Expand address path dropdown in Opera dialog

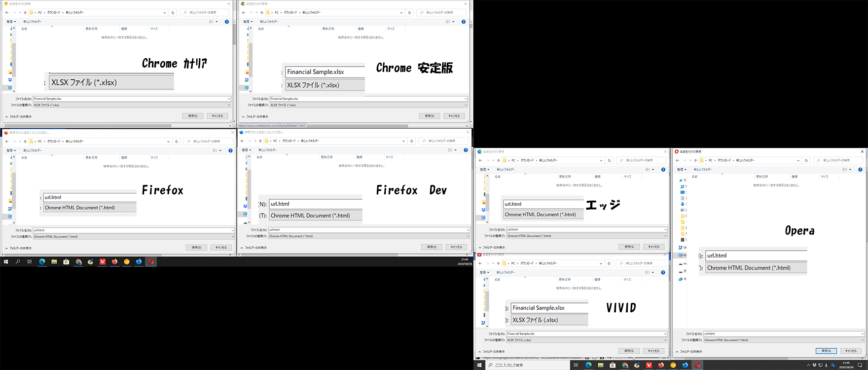(798, 160)
